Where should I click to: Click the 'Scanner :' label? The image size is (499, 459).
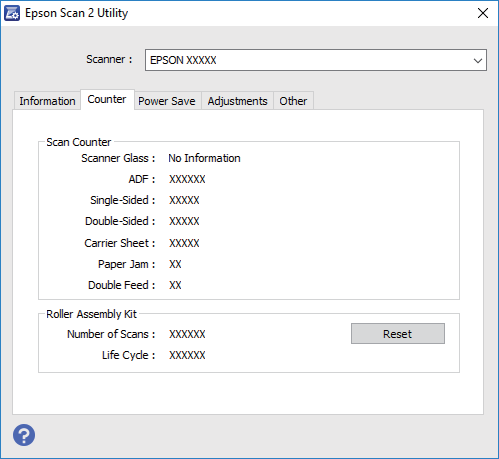109,59
